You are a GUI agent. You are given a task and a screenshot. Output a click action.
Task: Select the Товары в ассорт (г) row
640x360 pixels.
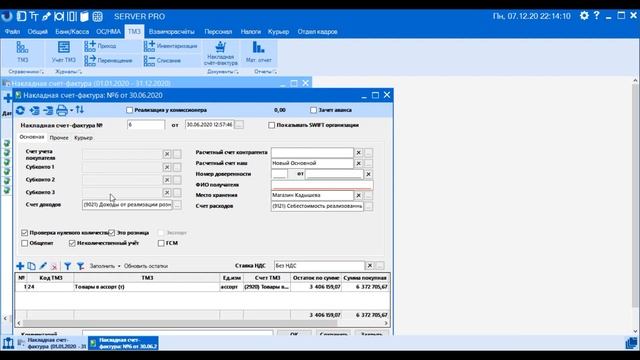(x=202, y=287)
